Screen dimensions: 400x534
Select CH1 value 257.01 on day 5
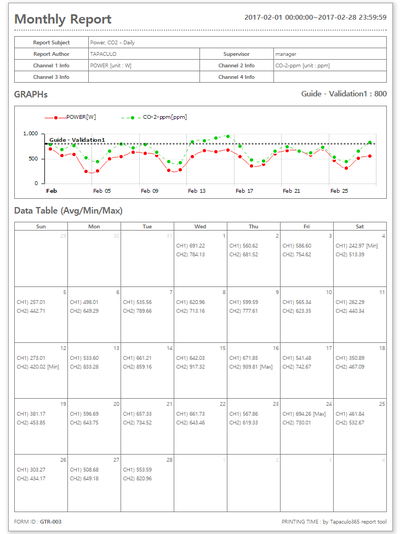31,302
